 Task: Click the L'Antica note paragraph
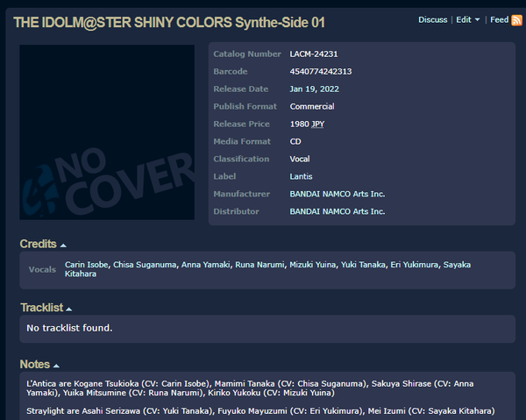(x=250, y=388)
